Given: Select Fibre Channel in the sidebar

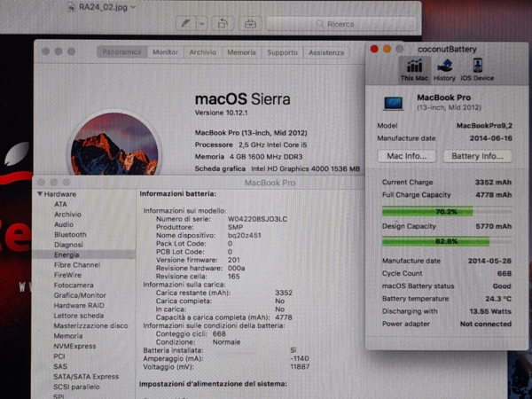Looking at the screenshot, I should 77,265.
